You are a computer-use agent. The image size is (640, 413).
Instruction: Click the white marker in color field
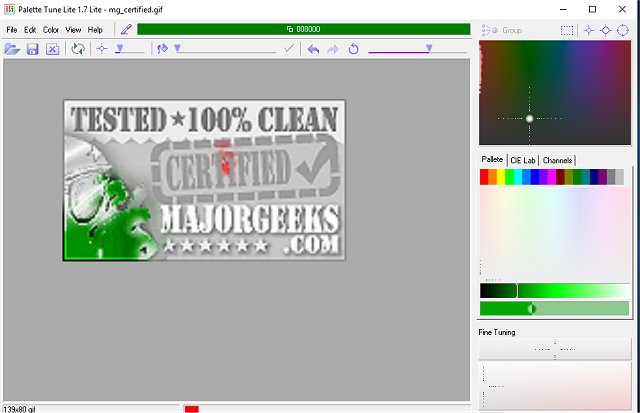tap(529, 119)
